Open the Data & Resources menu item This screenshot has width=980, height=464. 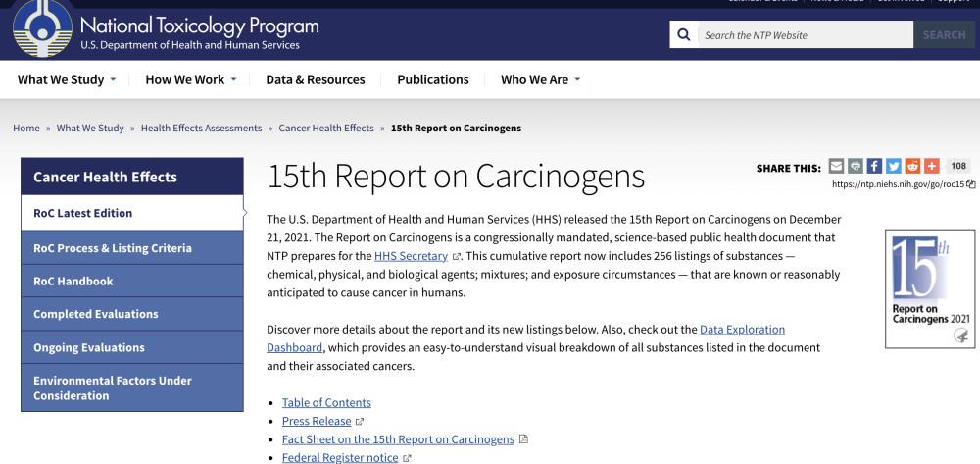click(x=315, y=79)
